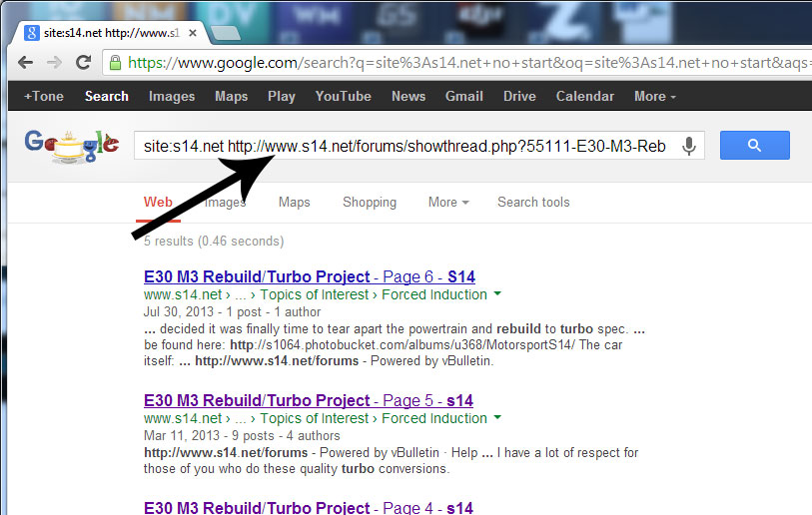Start voice search with microphone icon
Viewport: 812px width, 515px height.
coord(689,146)
